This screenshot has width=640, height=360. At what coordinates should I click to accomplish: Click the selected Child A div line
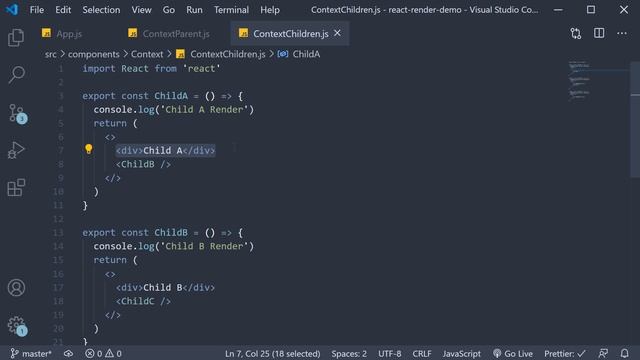pos(165,151)
